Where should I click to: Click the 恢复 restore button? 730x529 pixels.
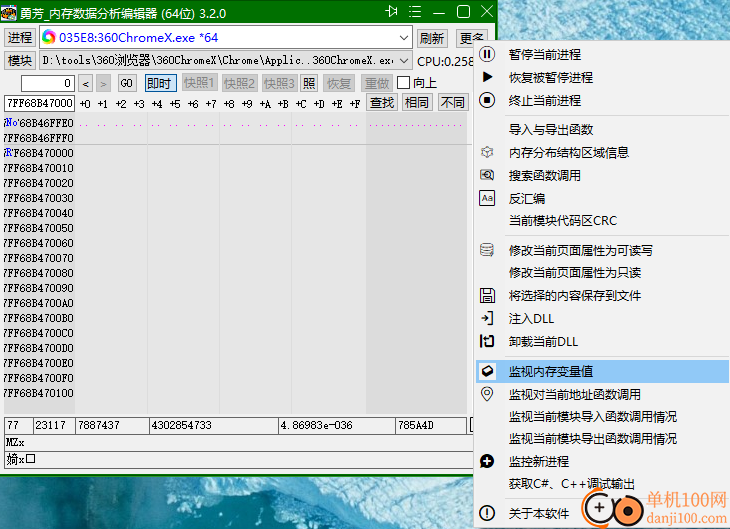(338, 83)
